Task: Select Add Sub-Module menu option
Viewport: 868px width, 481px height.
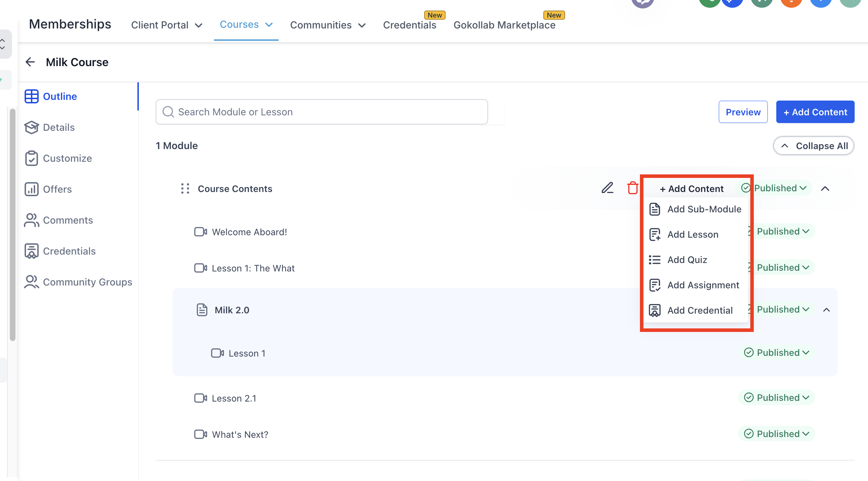Action: [x=704, y=209]
